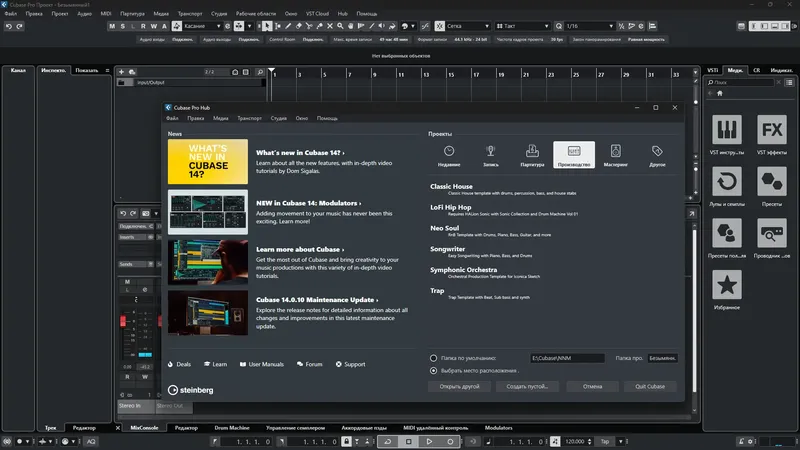Click the Создать пустой button
This screenshot has height=450, width=800.
tap(526, 386)
